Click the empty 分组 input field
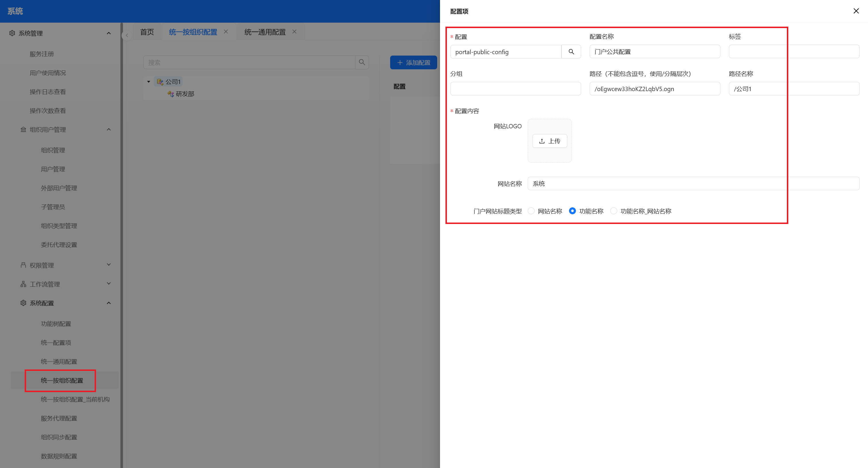The image size is (868, 468). click(x=515, y=89)
